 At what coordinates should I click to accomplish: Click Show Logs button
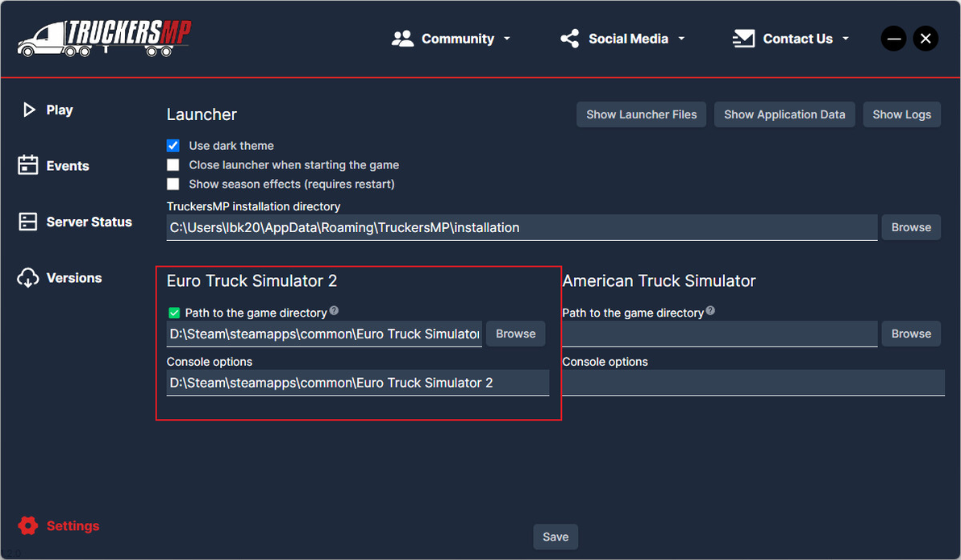pyautogui.click(x=901, y=114)
